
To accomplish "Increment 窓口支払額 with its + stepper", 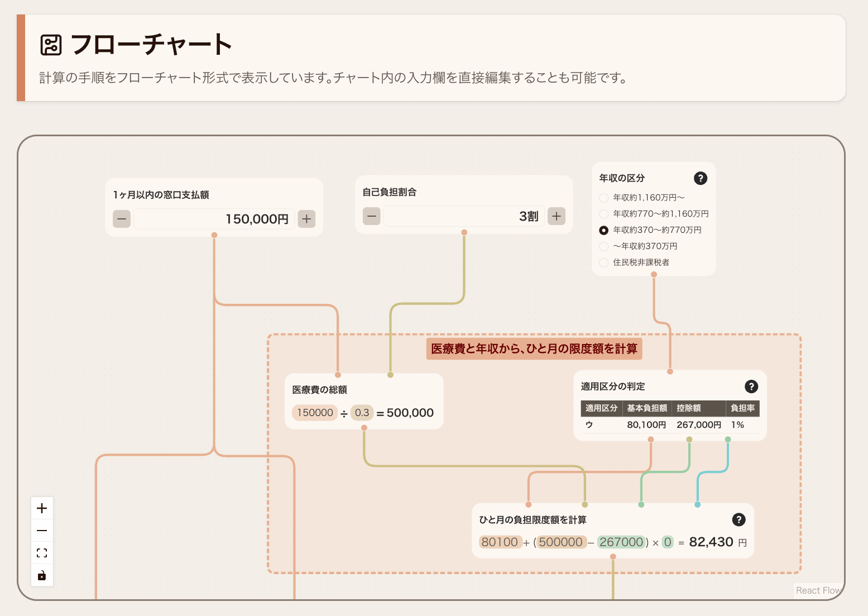I will 306,219.
